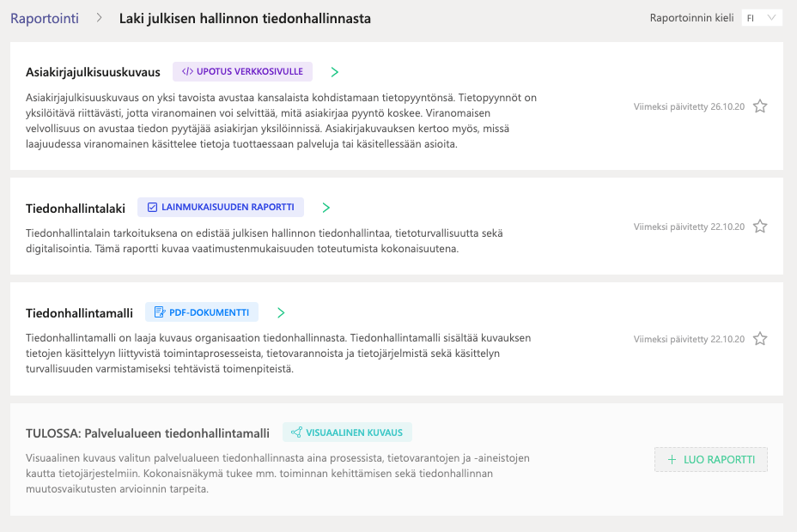Open the Tiedonhallintamalli report title
Viewport: 797px width, 532px height.
(x=79, y=313)
